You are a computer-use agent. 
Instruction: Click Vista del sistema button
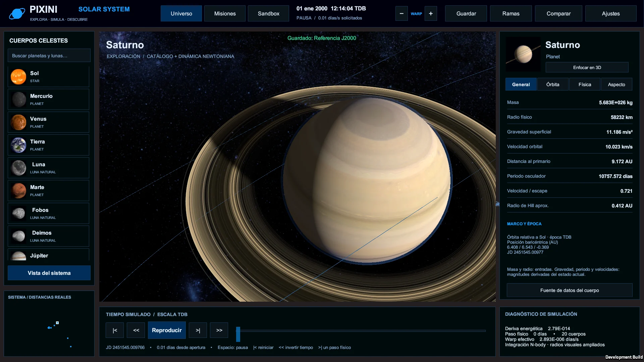pyautogui.click(x=49, y=273)
